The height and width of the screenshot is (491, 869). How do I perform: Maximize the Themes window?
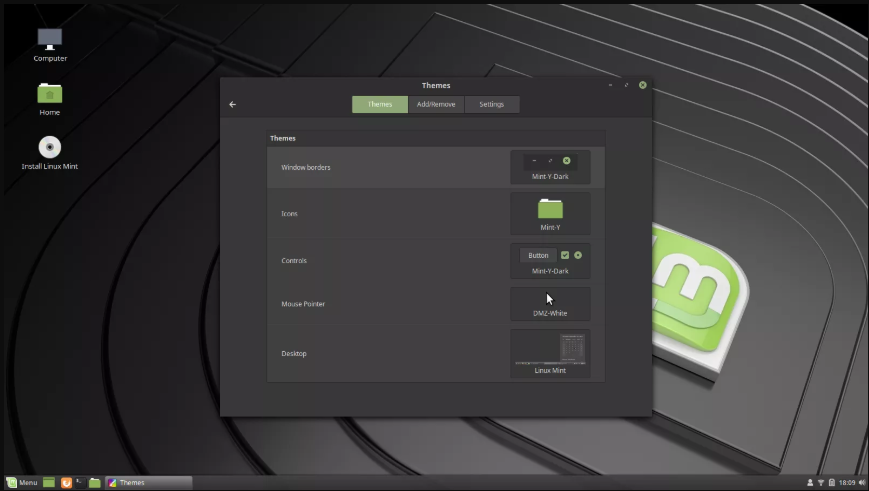coord(626,85)
